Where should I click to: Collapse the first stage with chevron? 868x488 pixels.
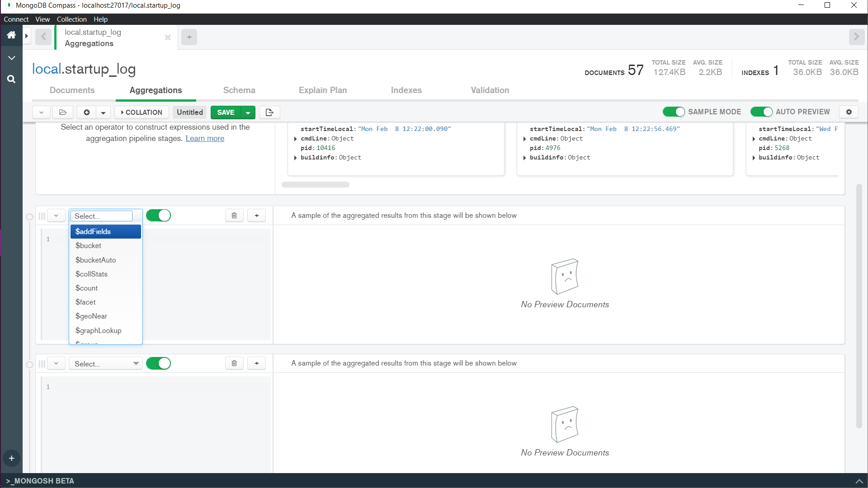point(56,216)
